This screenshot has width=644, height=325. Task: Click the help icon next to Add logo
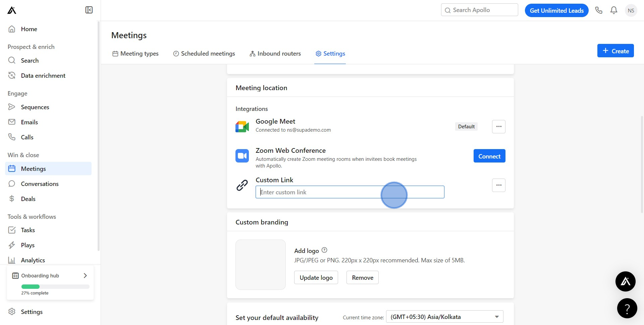pyautogui.click(x=324, y=250)
